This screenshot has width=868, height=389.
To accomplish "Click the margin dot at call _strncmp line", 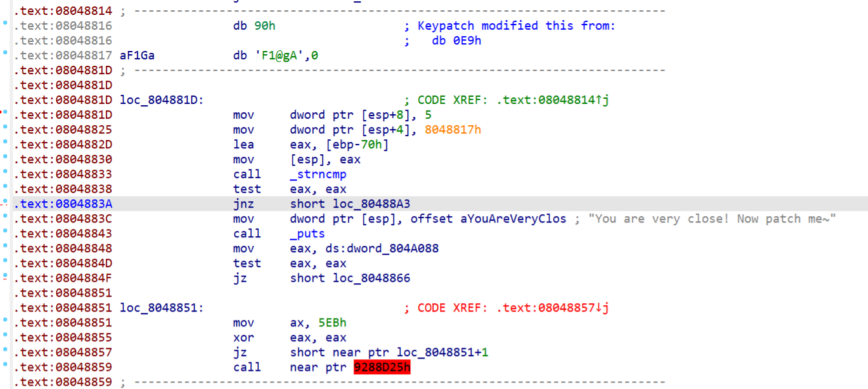I will [x=6, y=172].
